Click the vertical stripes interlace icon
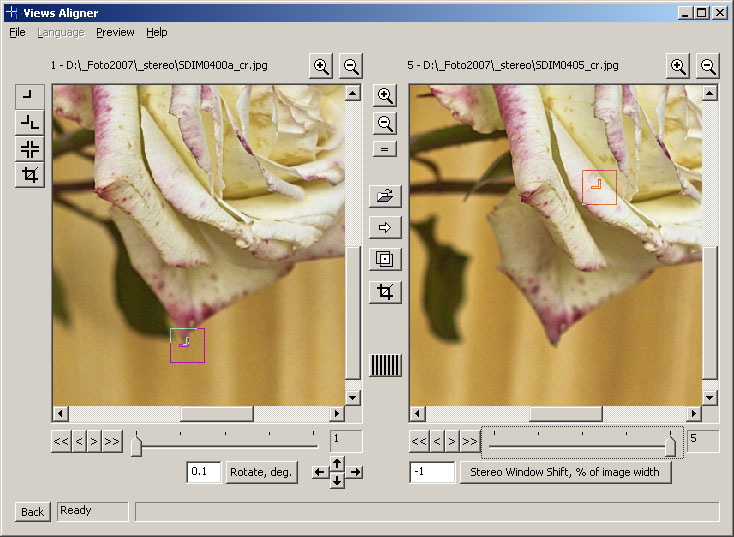The width and height of the screenshot is (734, 537). coord(385,365)
